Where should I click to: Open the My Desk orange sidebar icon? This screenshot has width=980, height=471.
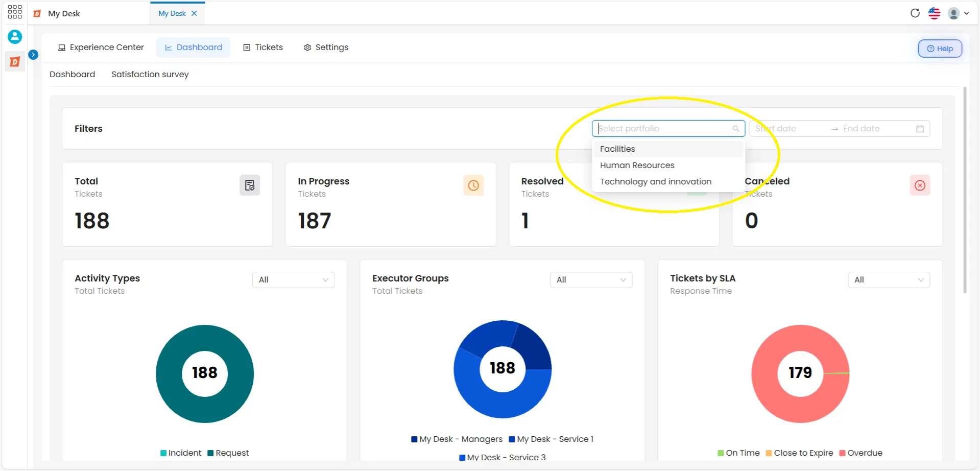tap(15, 62)
